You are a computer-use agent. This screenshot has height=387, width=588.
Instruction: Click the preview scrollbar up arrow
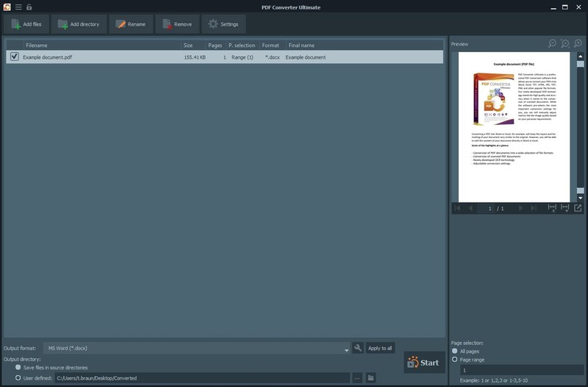[581, 57]
